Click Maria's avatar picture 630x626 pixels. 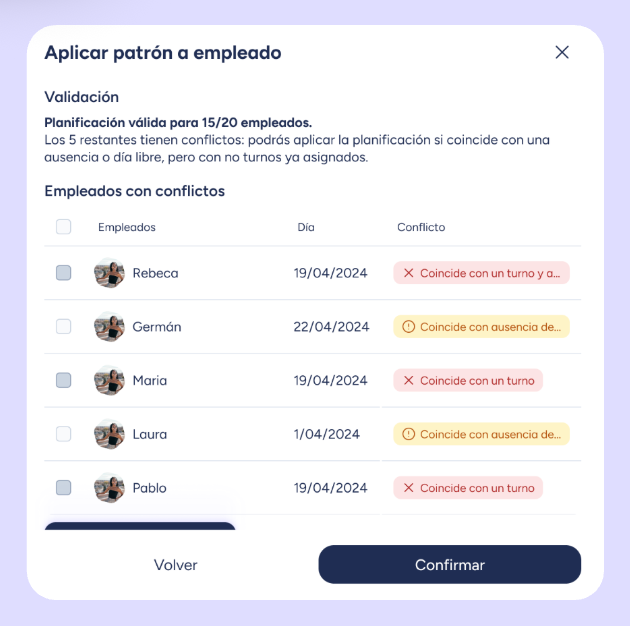pyautogui.click(x=109, y=381)
